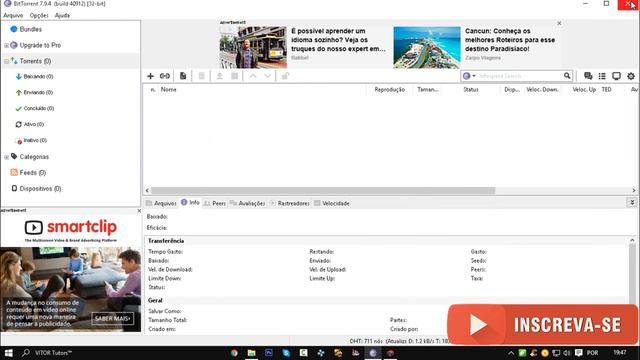The width and height of the screenshot is (640, 360).
Task: Switch to the Peers tab
Action: pyautogui.click(x=215, y=203)
